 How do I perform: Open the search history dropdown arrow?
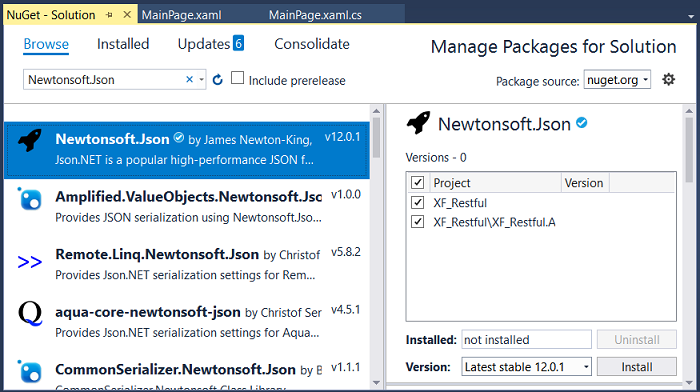click(201, 80)
